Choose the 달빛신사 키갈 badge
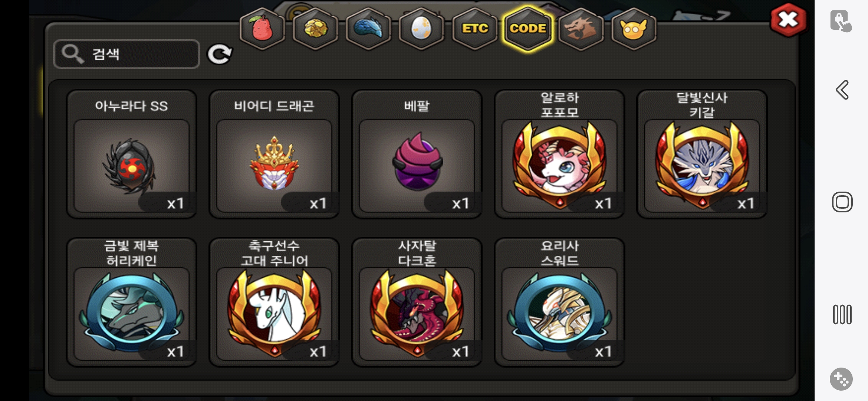This screenshot has height=401, width=868. tap(702, 154)
